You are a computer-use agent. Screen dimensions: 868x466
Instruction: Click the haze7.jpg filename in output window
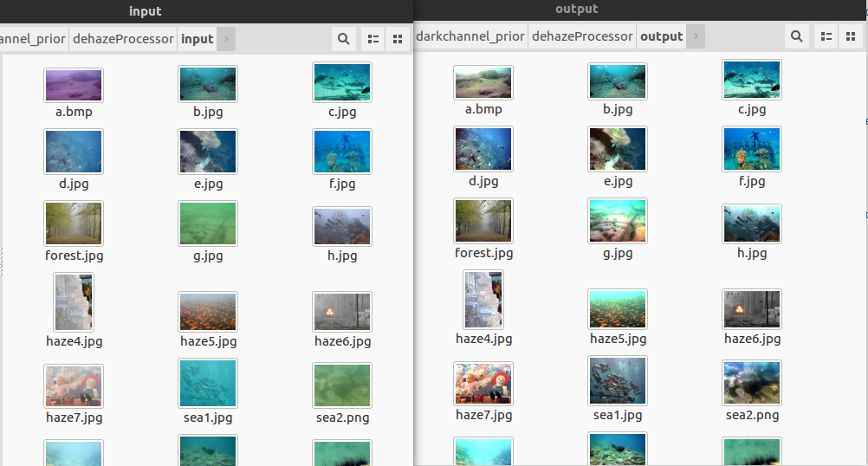coord(484,415)
